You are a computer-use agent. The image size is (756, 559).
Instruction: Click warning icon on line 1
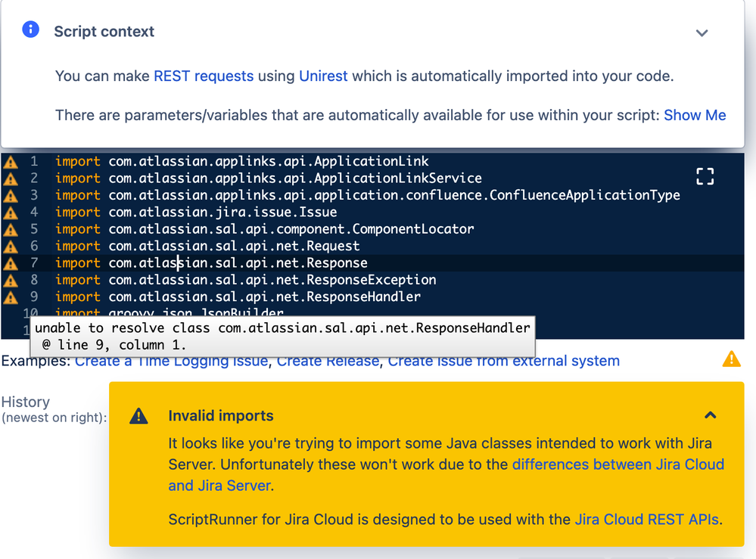11,162
